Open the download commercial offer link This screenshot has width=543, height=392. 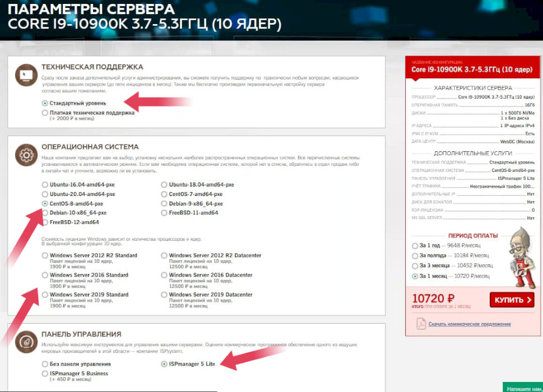pos(469,324)
